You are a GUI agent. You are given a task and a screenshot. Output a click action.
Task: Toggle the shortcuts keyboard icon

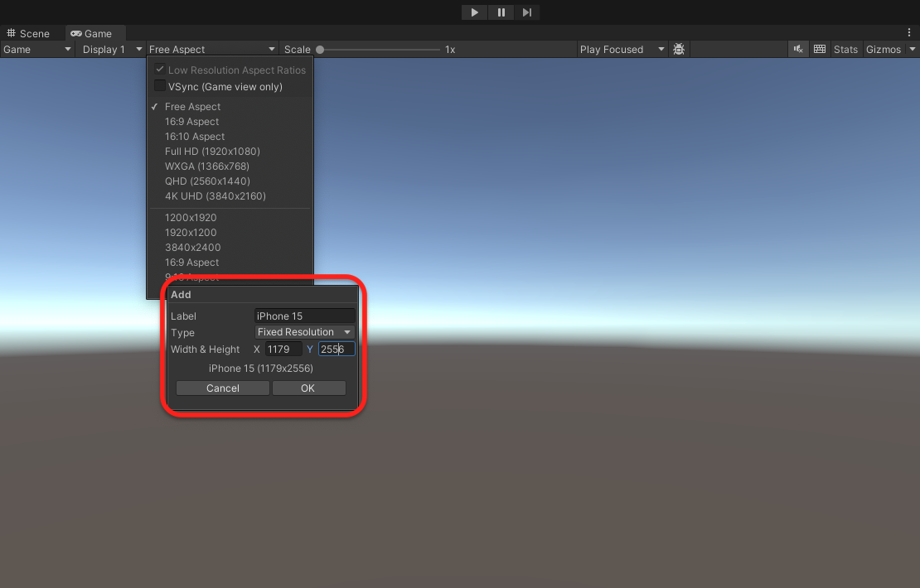820,49
